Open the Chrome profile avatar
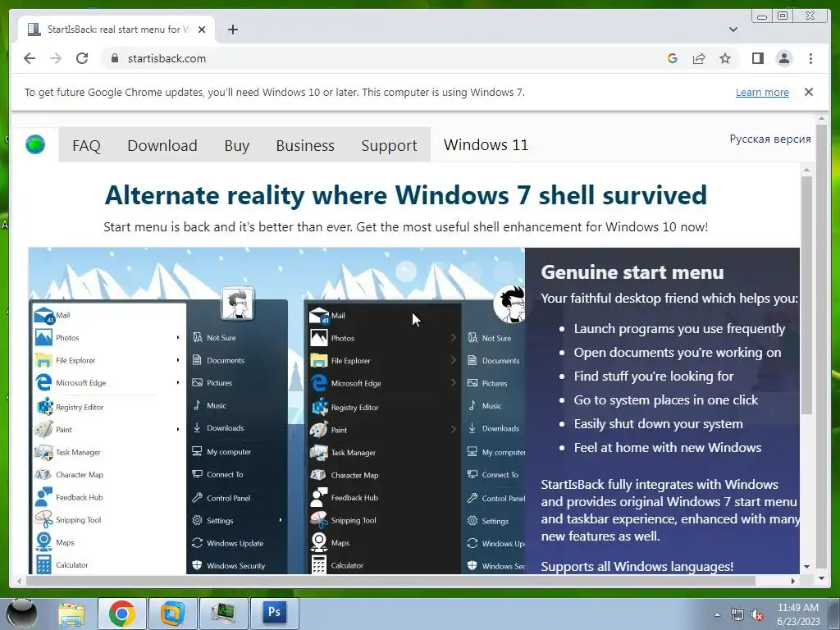The height and width of the screenshot is (630, 840). (x=783, y=58)
